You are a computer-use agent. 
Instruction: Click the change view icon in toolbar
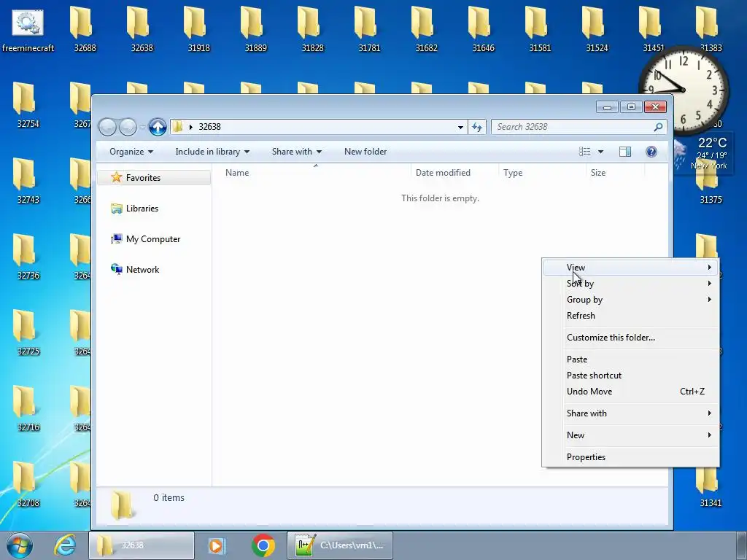pyautogui.click(x=584, y=152)
